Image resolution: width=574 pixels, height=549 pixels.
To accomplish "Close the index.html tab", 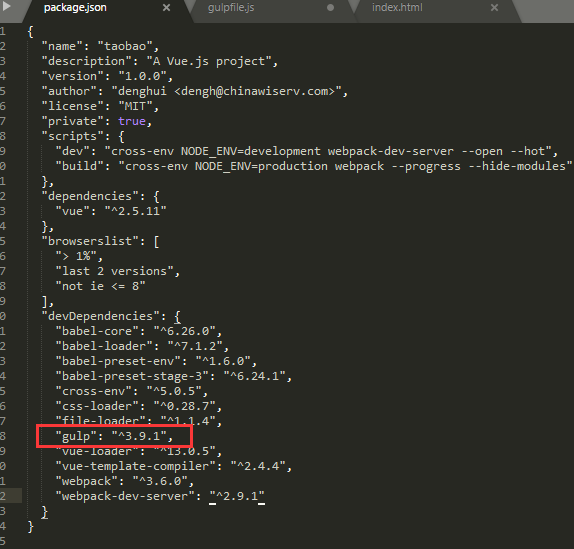I will 494,8.
